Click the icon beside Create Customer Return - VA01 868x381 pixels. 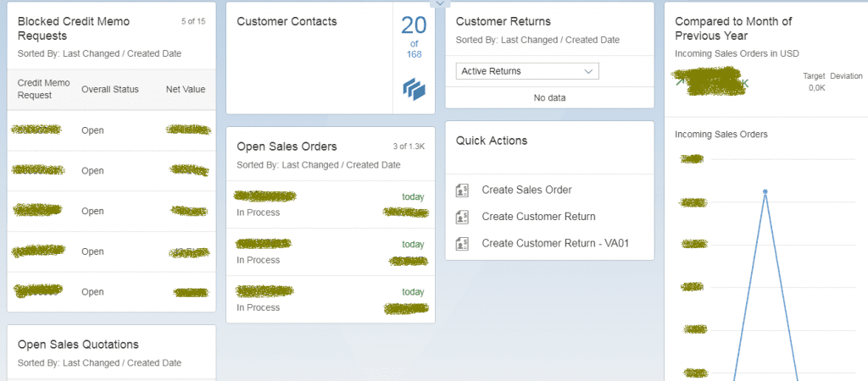[x=462, y=244]
